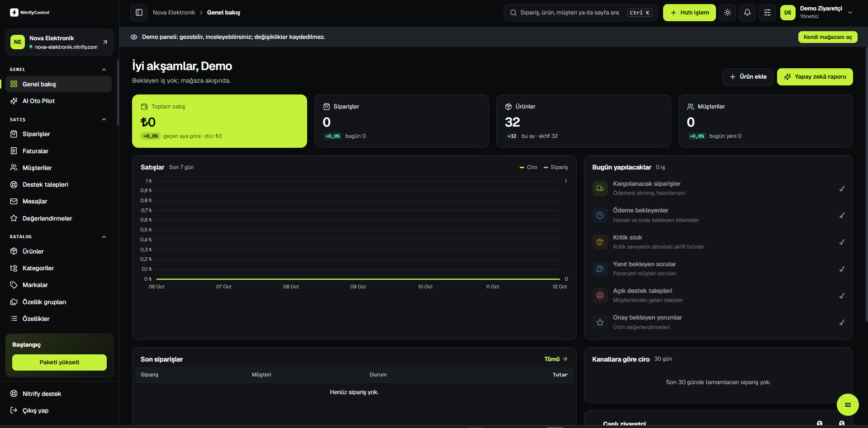Open the Ödeme bekleyenler task row
Screen dimensions: 868x428
click(x=718, y=215)
